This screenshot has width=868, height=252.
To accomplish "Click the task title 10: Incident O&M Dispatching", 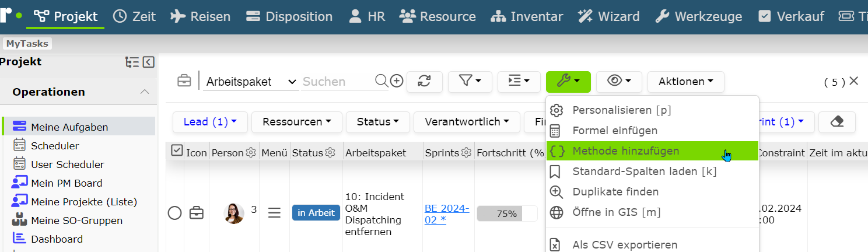I will tap(374, 213).
